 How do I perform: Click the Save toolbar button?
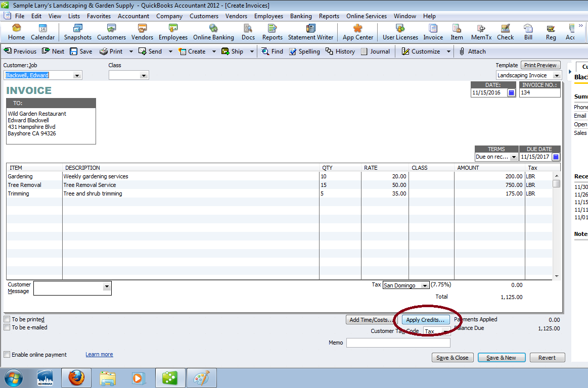81,52
